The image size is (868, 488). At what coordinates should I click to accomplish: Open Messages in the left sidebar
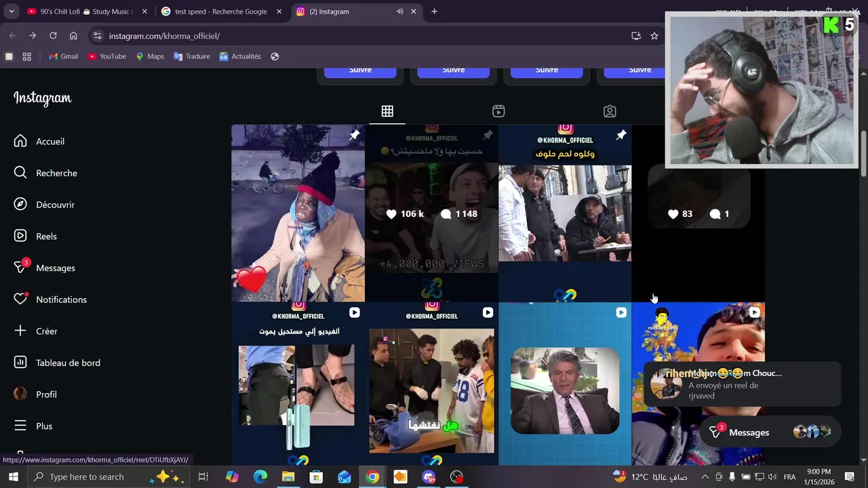pos(45,268)
